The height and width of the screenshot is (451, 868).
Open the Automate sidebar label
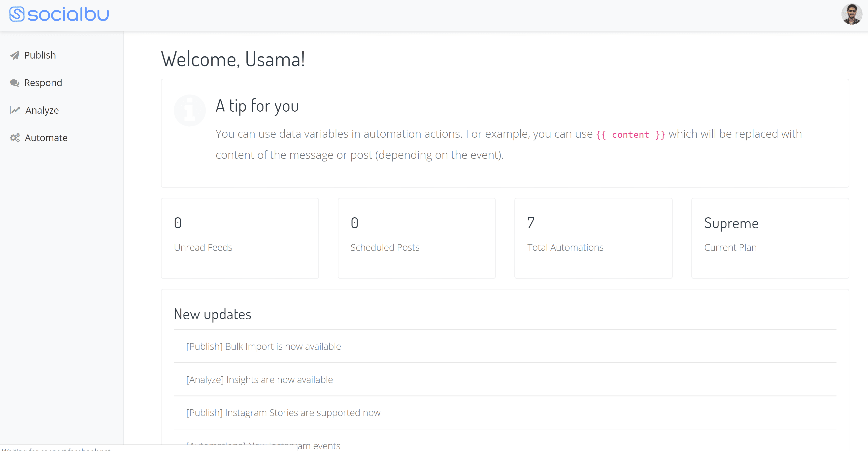pyautogui.click(x=46, y=138)
